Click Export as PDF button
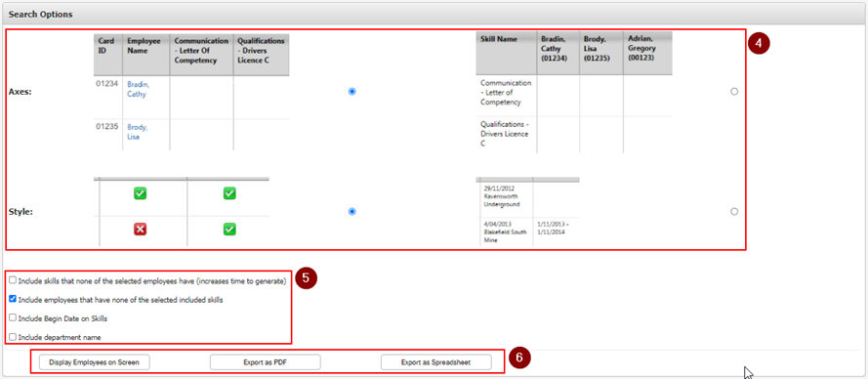Image resolution: width=868 pixels, height=379 pixels. (266, 362)
